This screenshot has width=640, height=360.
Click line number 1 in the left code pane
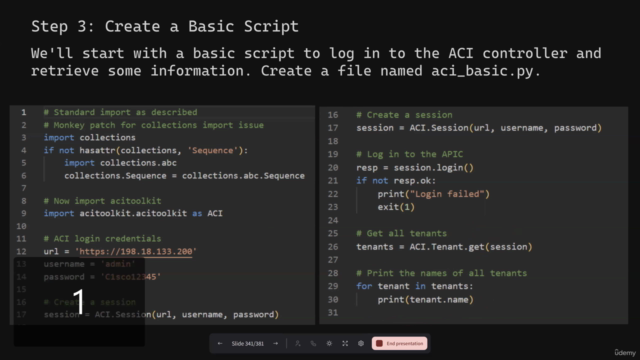pyautogui.click(x=24, y=112)
